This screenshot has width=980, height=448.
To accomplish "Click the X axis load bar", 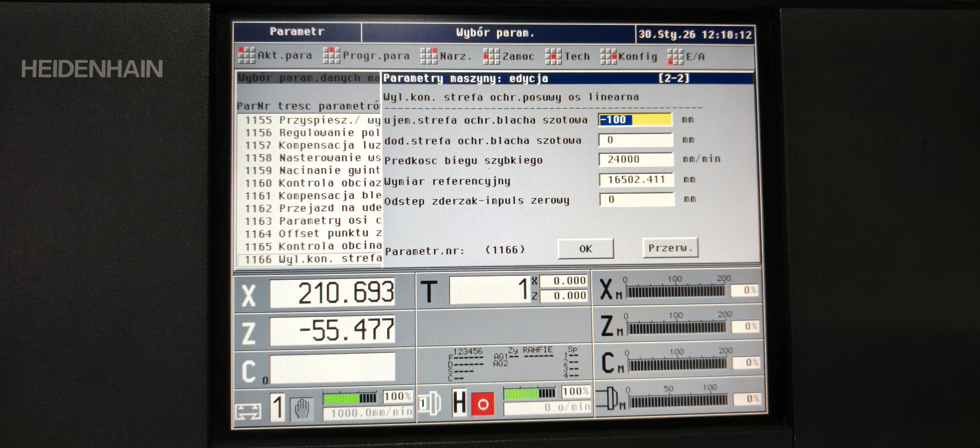I will tap(675, 291).
